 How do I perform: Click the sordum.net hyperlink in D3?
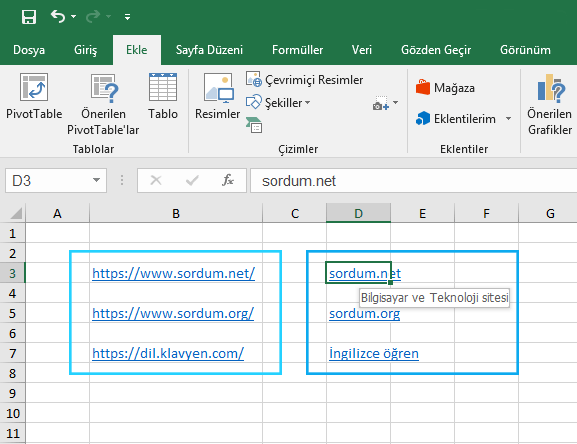(365, 273)
